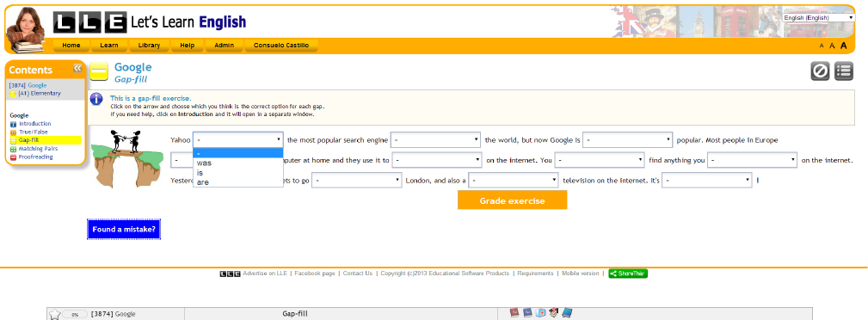Set the smallest font size A

[x=822, y=46]
